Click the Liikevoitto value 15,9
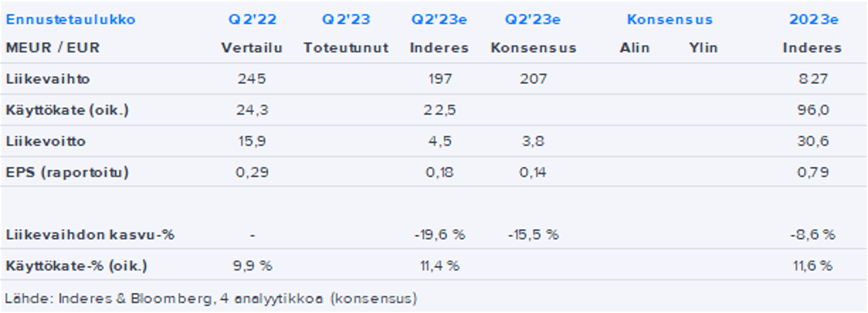Viewport: 868px width, 313px height. point(252,141)
